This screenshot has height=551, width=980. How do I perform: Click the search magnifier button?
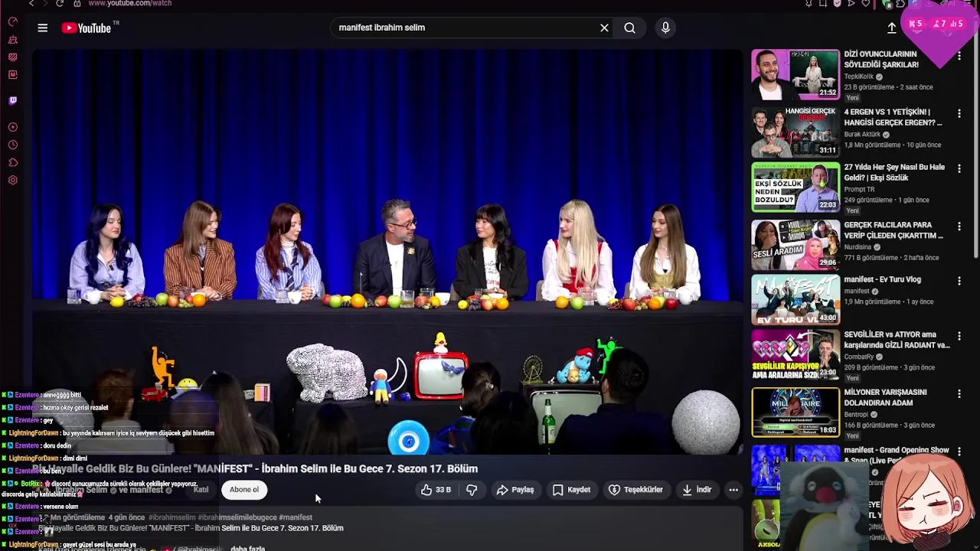[x=629, y=28]
